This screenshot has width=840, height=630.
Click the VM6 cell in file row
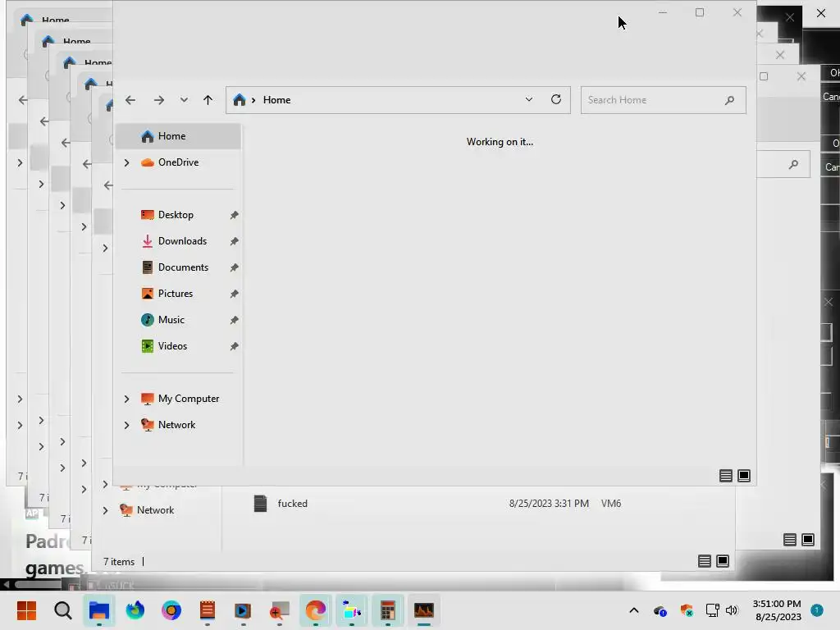coord(610,504)
